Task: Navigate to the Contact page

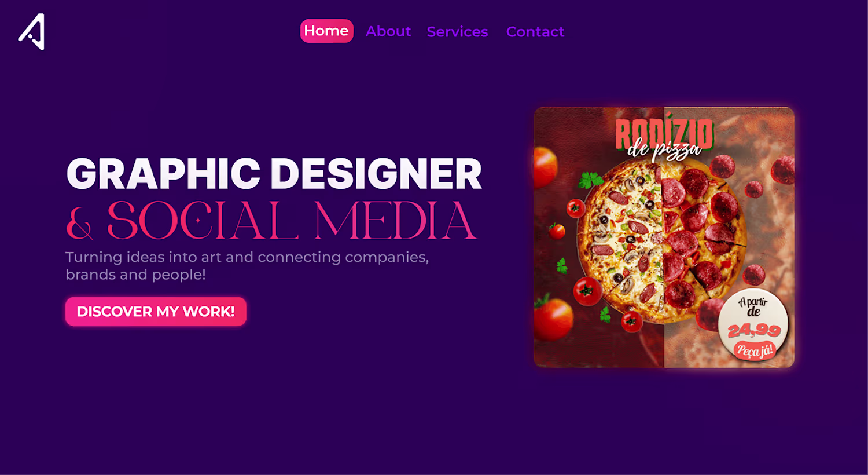Action: 535,32
